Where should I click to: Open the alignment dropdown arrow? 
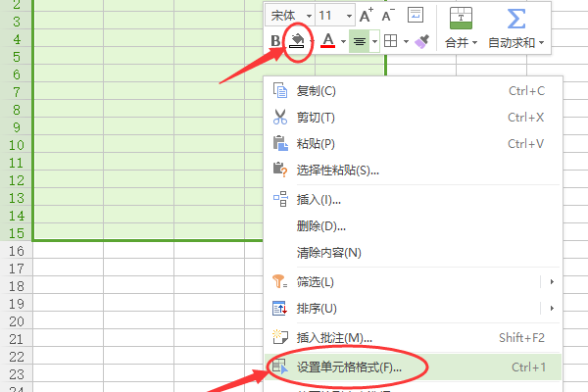(x=374, y=41)
